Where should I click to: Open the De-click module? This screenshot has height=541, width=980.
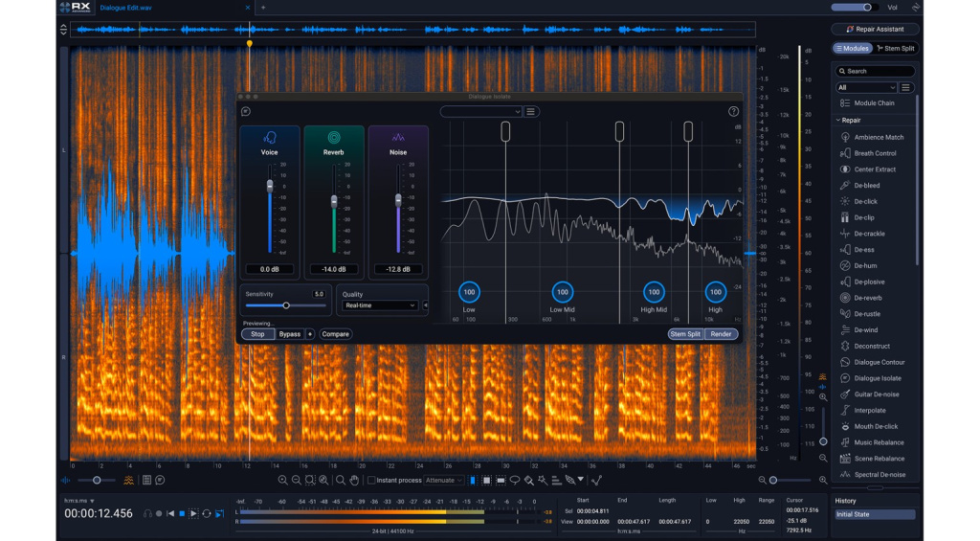point(865,201)
